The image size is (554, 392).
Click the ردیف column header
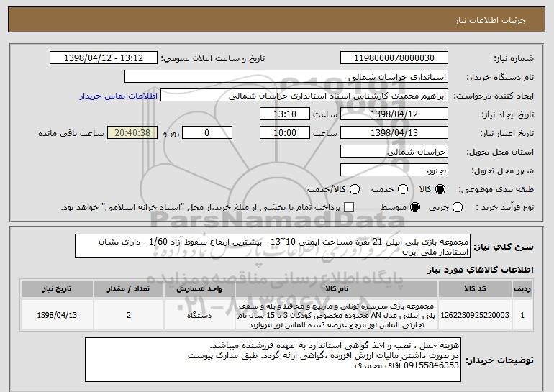[x=522, y=289]
